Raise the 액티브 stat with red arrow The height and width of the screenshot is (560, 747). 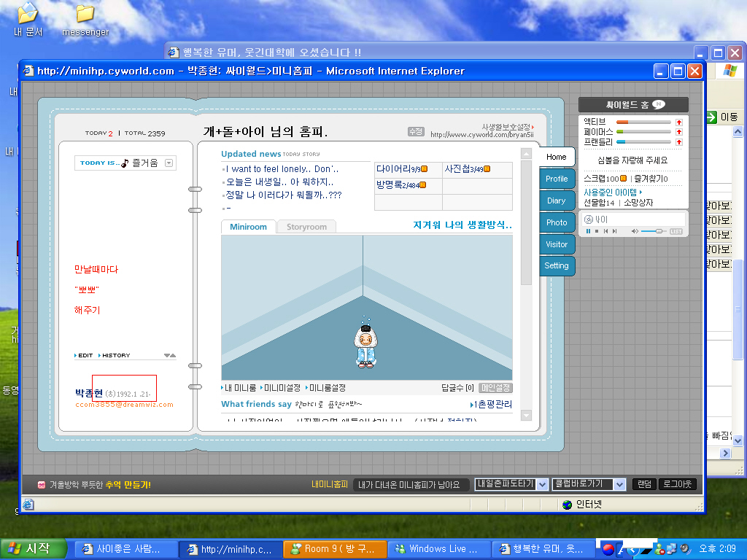[679, 122]
